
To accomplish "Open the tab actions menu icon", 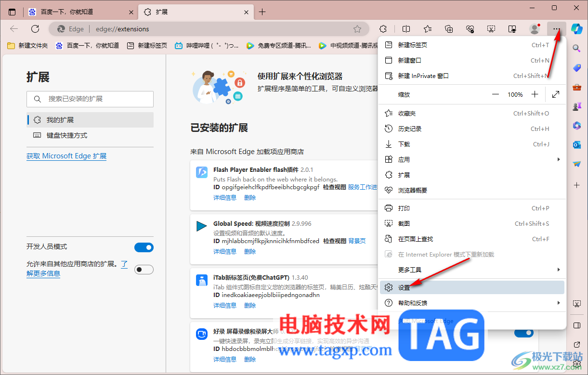I will 12,12.
